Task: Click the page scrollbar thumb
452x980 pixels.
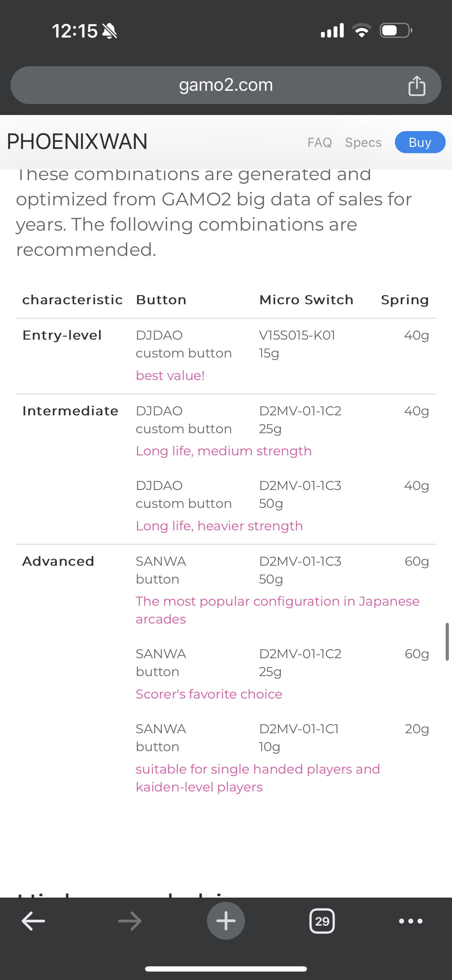Action: tap(447, 642)
